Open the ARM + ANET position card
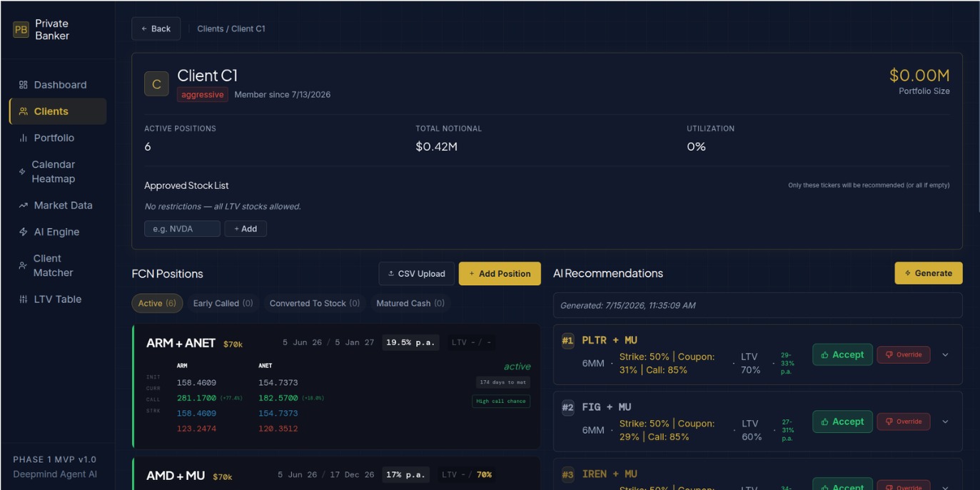The width and height of the screenshot is (980, 490). point(336,387)
